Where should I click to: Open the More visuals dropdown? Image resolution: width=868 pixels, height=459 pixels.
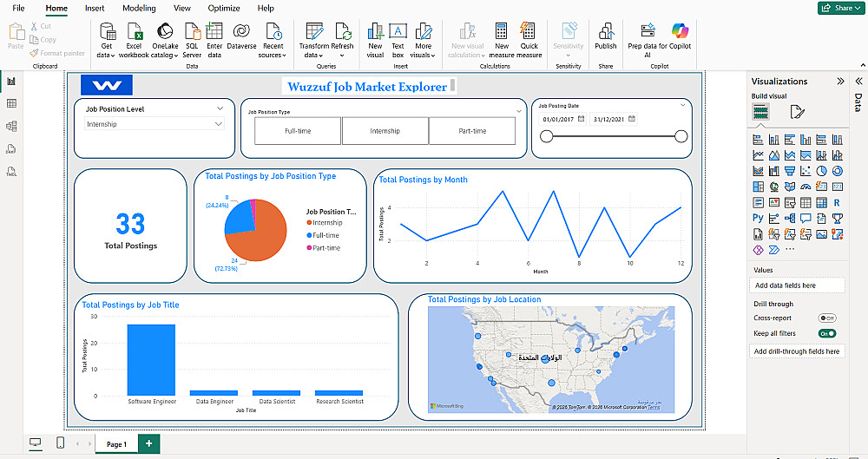tap(423, 40)
